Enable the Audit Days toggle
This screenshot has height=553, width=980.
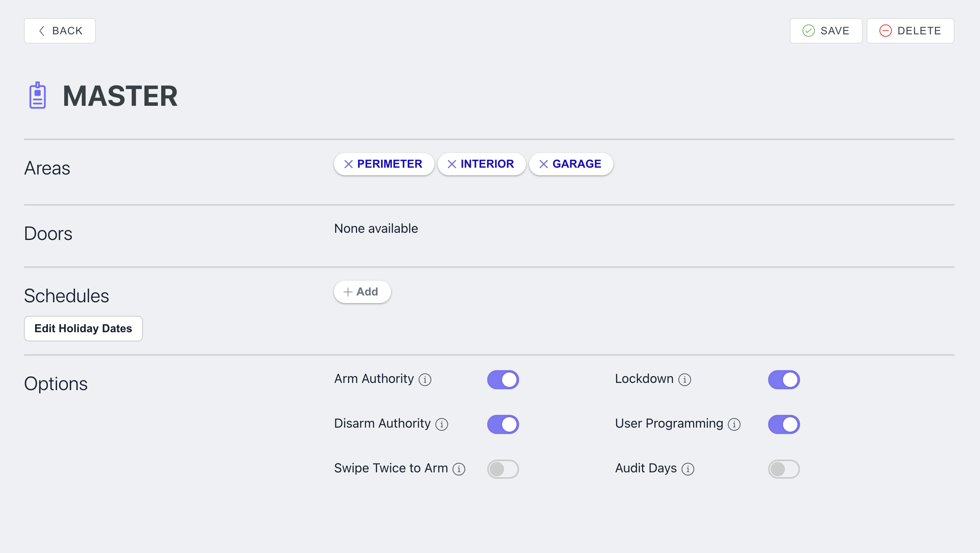(784, 469)
